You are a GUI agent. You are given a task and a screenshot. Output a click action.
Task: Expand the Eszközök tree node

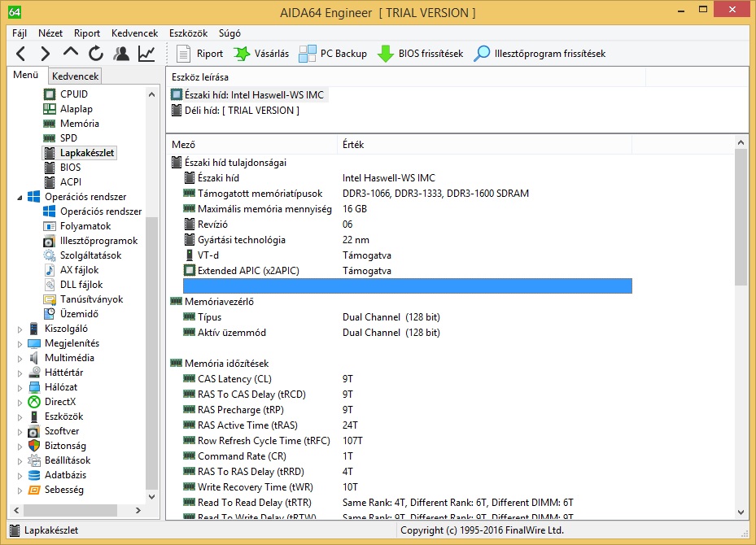pos(20,416)
